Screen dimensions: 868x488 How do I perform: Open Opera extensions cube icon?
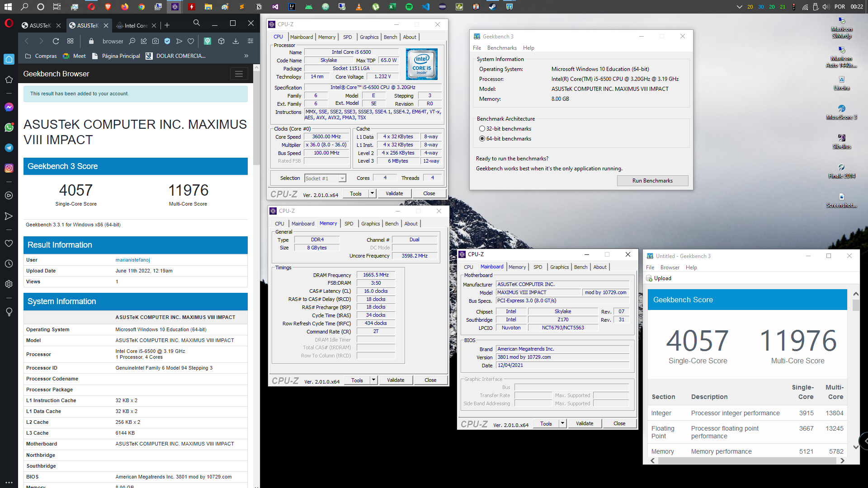click(x=221, y=41)
